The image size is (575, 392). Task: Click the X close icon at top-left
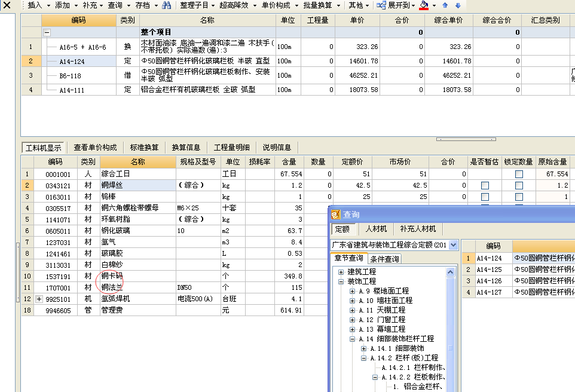pyautogui.click(x=7, y=5)
